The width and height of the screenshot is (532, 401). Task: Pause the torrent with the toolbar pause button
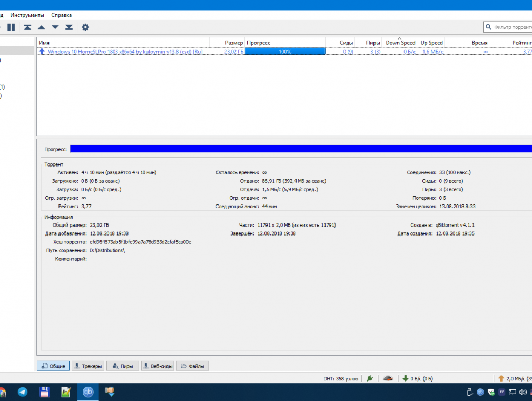click(11, 27)
